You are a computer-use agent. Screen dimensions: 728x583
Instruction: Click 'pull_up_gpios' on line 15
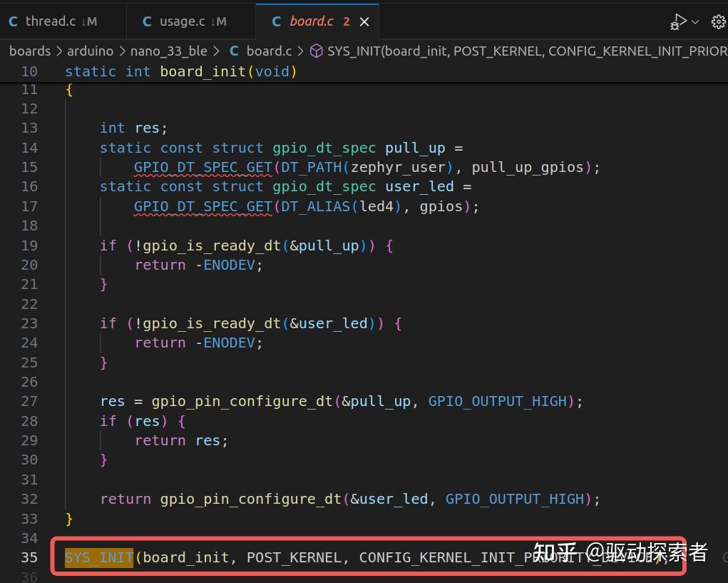528,167
